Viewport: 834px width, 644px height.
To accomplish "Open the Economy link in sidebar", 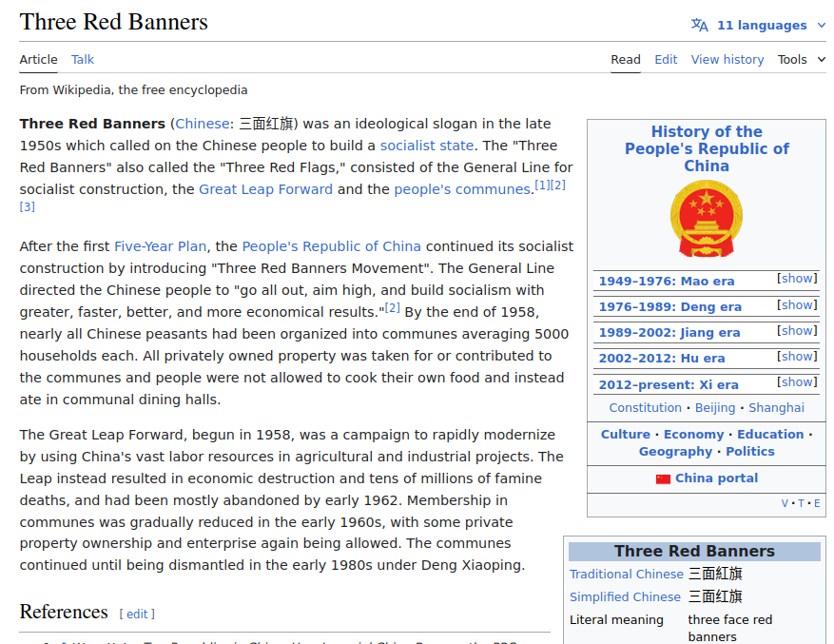I will (x=693, y=435).
